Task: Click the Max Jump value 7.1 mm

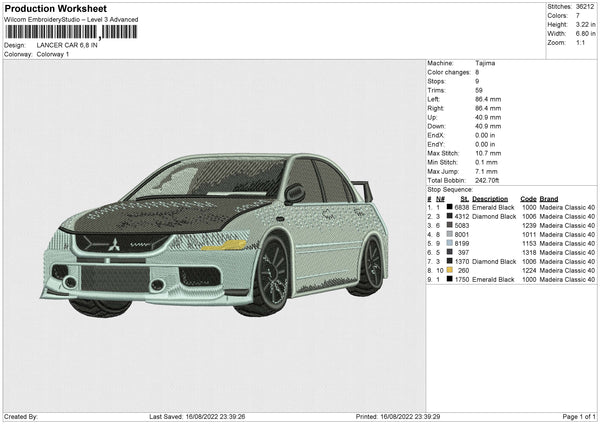Action: (x=486, y=171)
